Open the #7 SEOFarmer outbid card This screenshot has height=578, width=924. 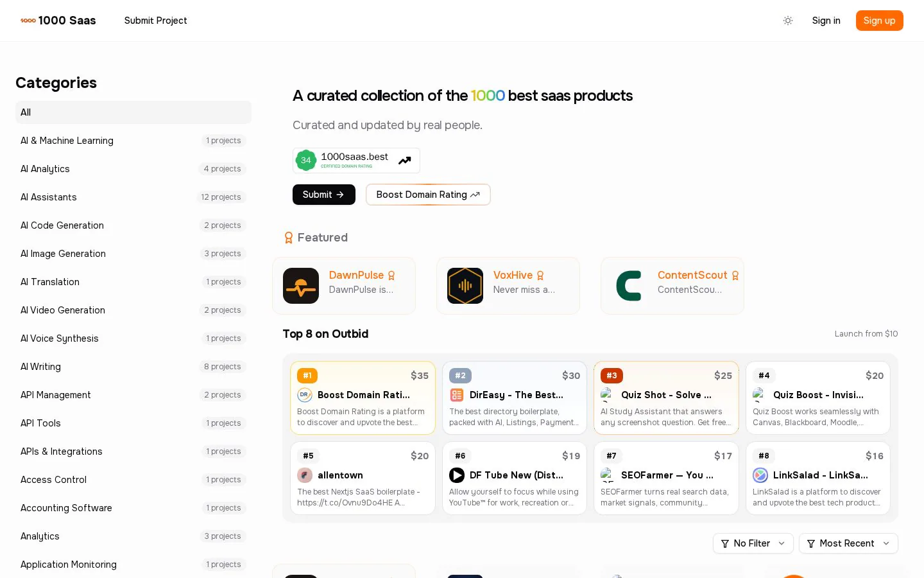point(666,478)
